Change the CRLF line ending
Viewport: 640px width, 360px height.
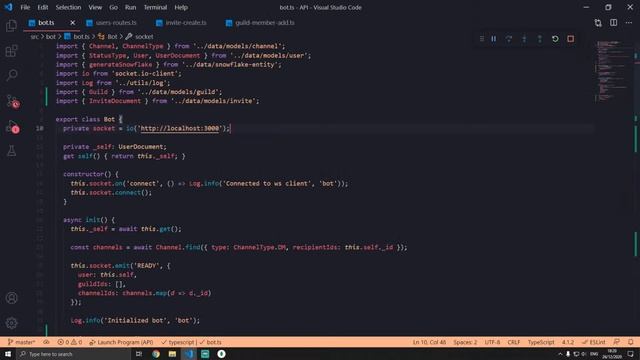coord(513,342)
